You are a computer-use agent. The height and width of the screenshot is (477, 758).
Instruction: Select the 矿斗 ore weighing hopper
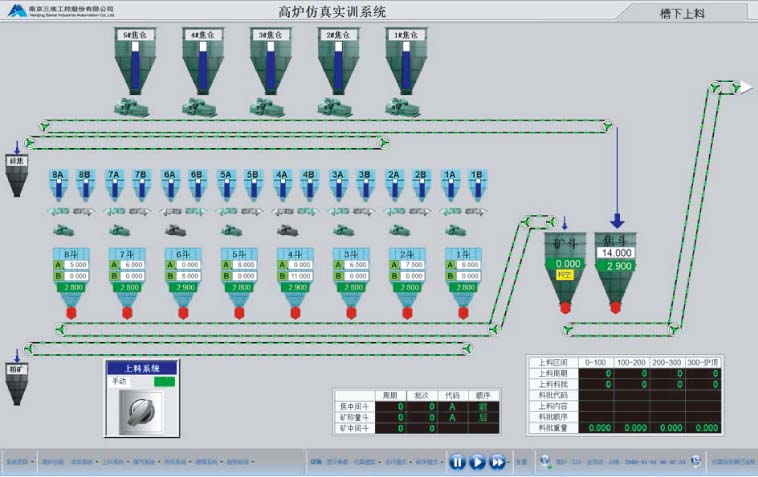click(566, 265)
